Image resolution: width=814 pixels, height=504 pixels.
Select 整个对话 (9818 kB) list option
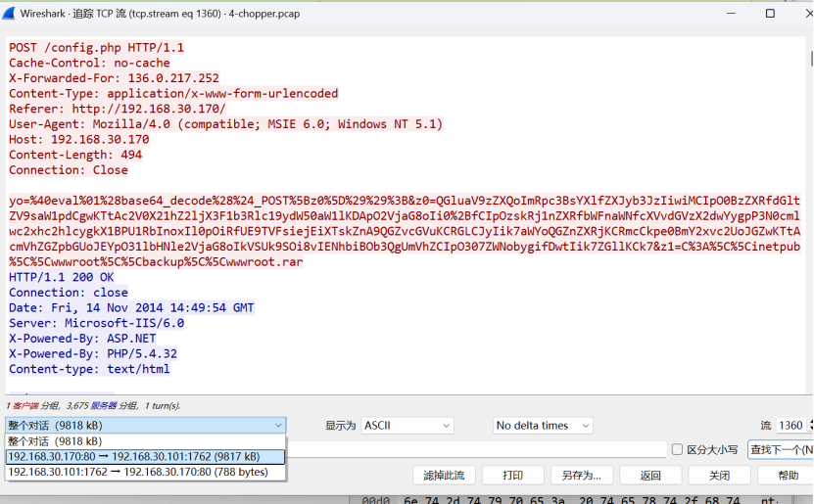145,441
